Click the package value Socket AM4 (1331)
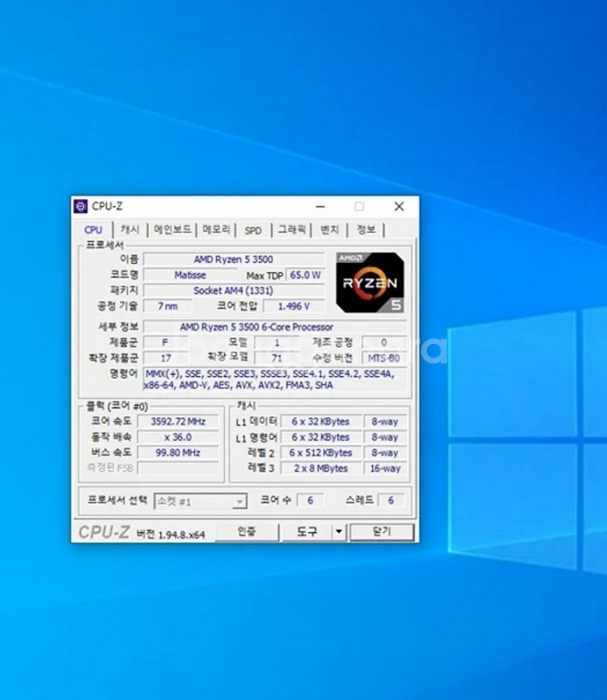The height and width of the screenshot is (700, 607). point(233,291)
